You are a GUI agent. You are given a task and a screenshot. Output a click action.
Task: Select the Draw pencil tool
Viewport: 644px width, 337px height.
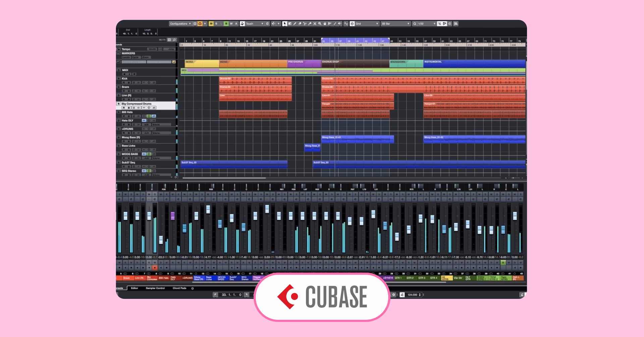295,23
